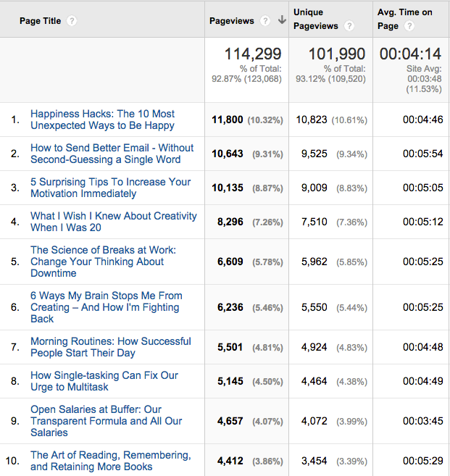Viewport: 450px width, 476px height.
Task: Sort by the Unique Pageviews column header
Action: point(316,19)
